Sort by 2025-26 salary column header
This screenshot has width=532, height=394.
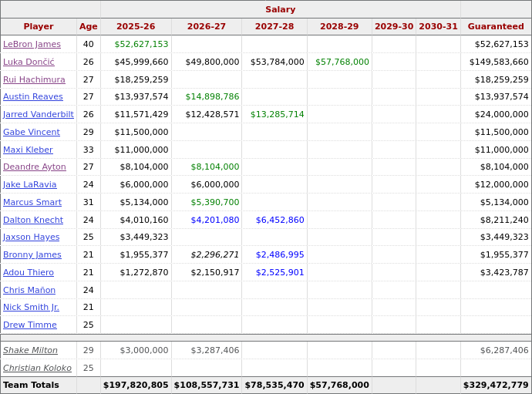[x=136, y=26]
